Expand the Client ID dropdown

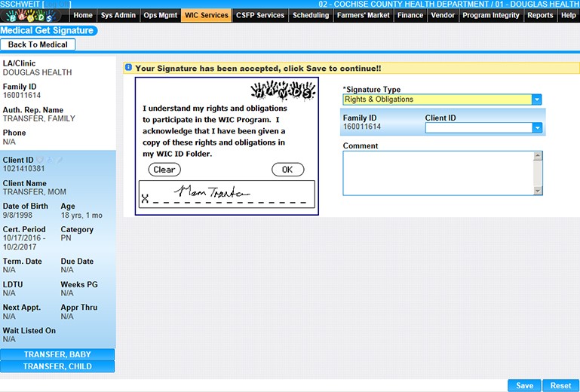click(x=536, y=128)
